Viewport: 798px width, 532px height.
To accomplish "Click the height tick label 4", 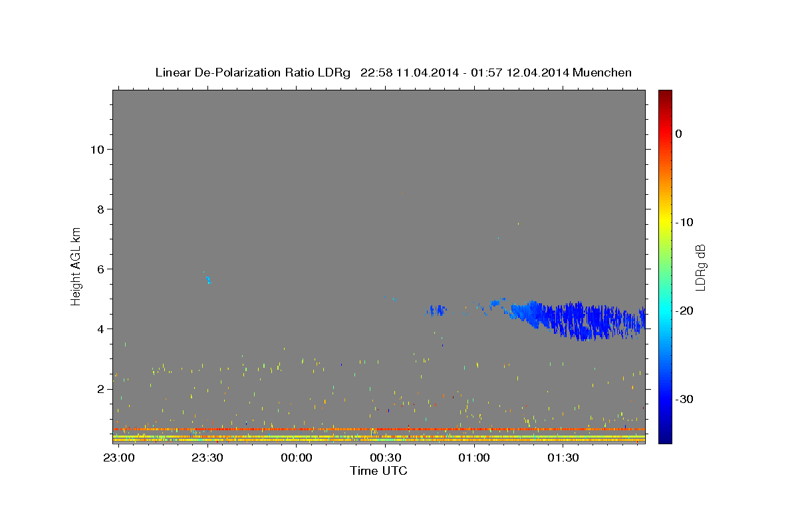I will click(100, 329).
